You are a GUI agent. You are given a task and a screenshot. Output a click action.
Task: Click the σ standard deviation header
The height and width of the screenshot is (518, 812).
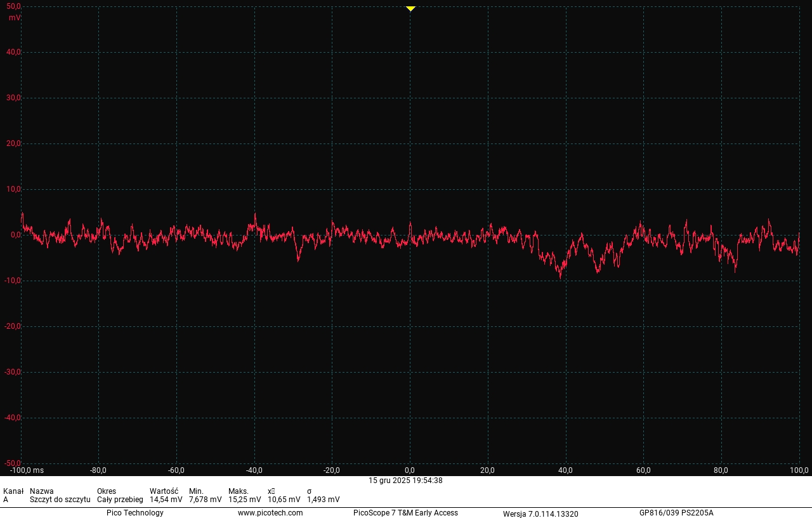(x=310, y=491)
